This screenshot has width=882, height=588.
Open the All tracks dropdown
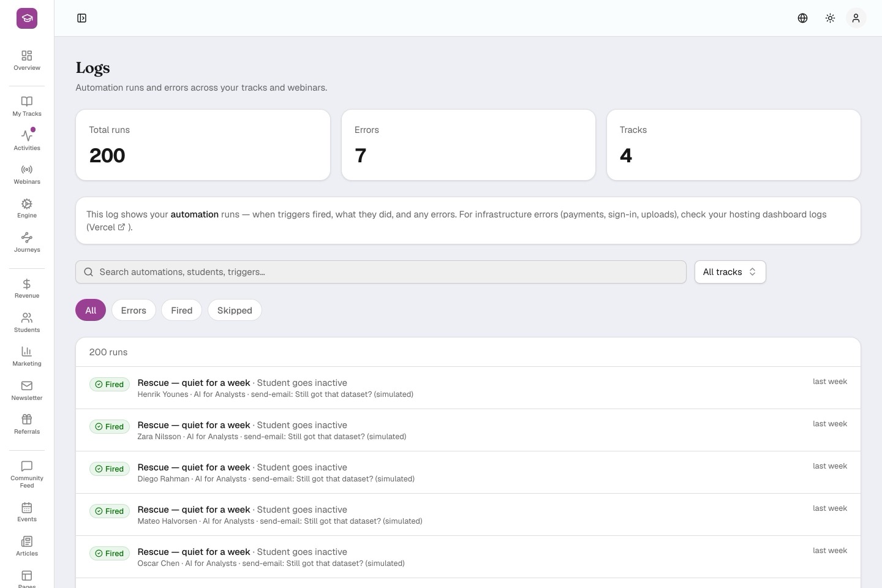pos(730,272)
